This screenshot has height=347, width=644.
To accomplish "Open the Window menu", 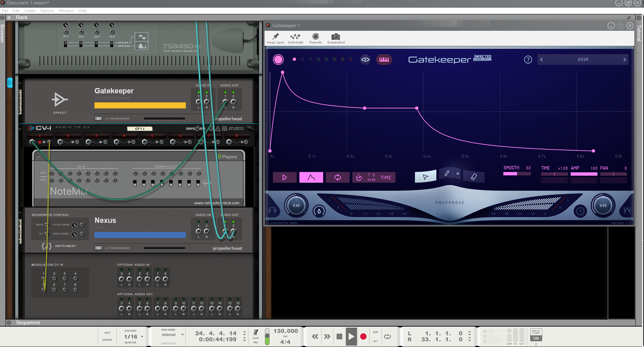I will tap(66, 11).
